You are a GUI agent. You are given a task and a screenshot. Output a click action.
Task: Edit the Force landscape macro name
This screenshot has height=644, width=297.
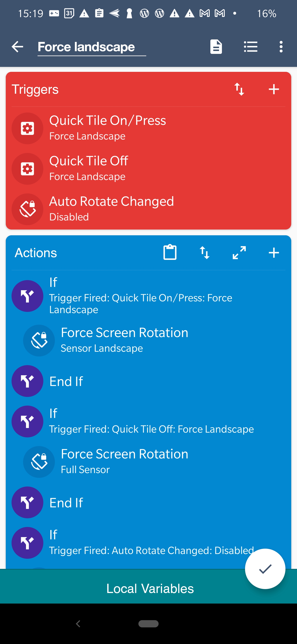91,47
